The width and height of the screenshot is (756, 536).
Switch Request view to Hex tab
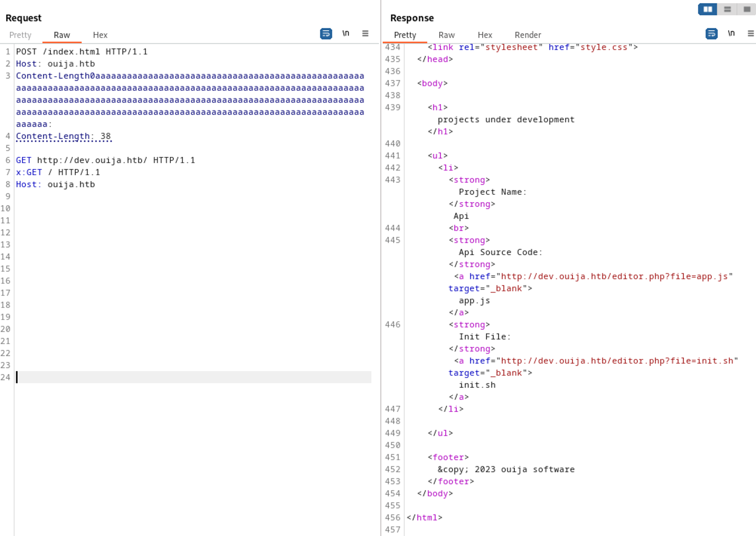[x=100, y=35]
